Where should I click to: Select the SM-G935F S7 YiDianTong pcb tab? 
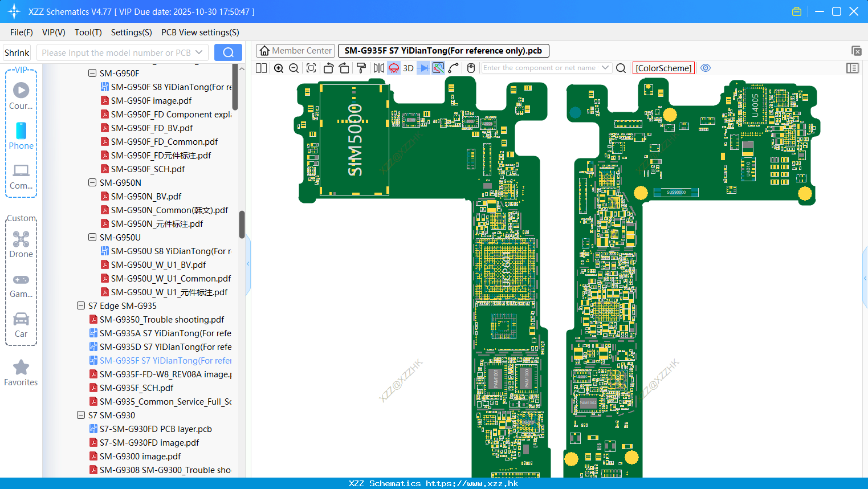click(x=443, y=51)
